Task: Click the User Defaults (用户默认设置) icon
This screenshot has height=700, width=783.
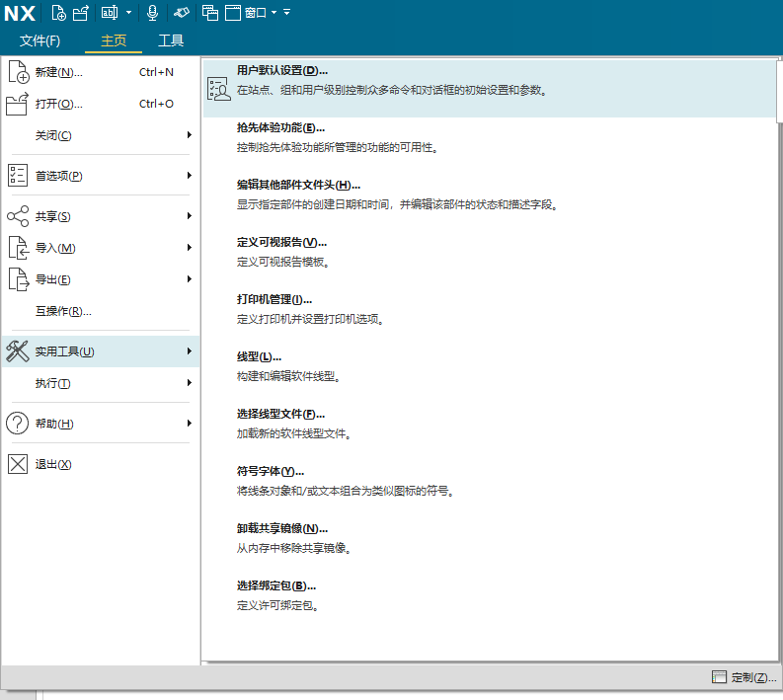Action: pyautogui.click(x=217, y=89)
